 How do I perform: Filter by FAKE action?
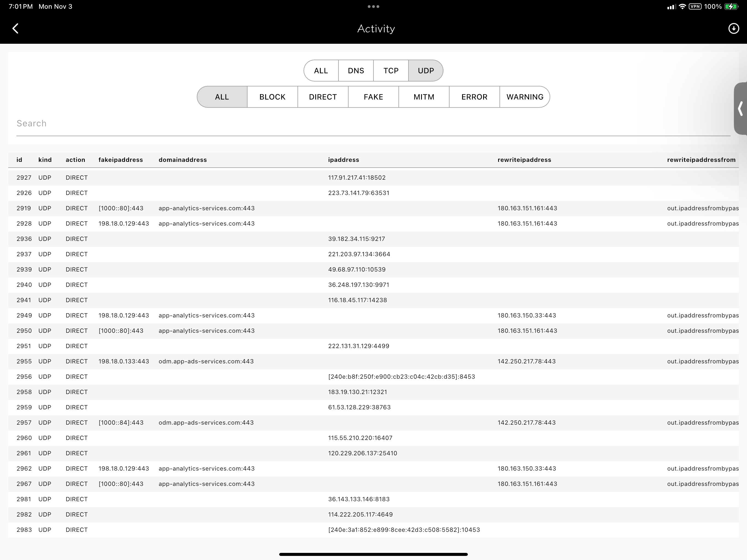pyautogui.click(x=373, y=97)
